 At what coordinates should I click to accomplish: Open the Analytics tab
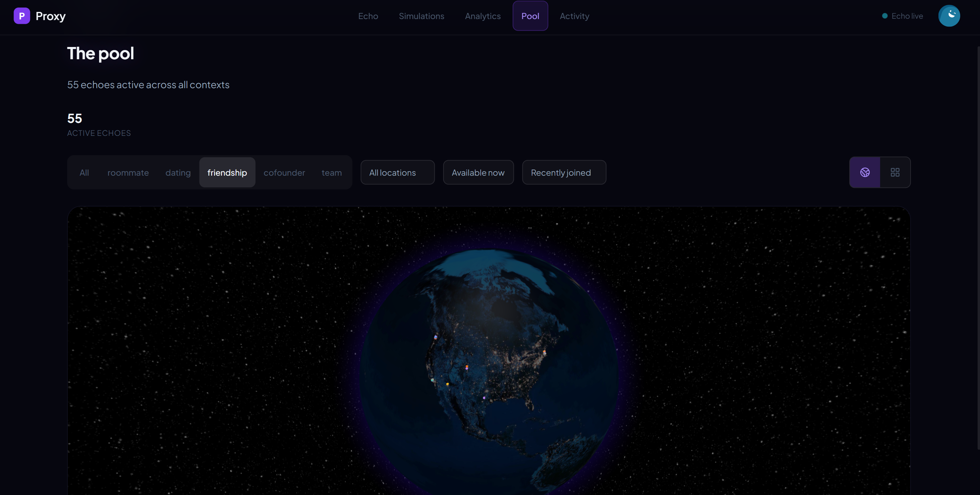click(482, 16)
